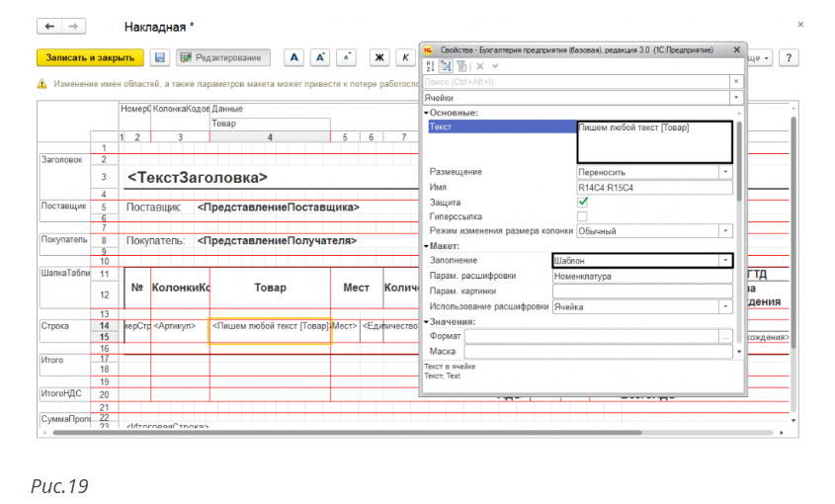Enable the Гиперссылка checkbox
The height and width of the screenshot is (504, 835).
[x=583, y=216]
